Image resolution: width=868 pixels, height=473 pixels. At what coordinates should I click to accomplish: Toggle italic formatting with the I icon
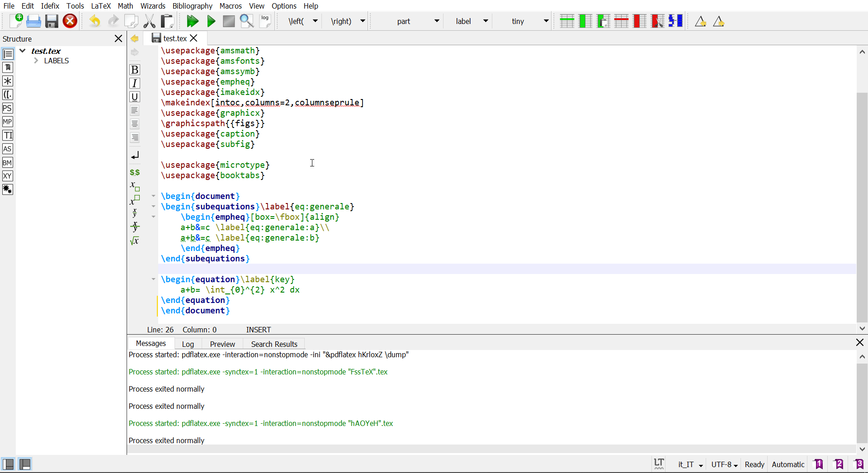[x=135, y=83]
